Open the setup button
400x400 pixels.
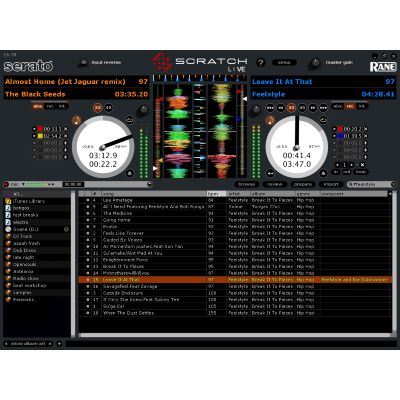tap(284, 63)
